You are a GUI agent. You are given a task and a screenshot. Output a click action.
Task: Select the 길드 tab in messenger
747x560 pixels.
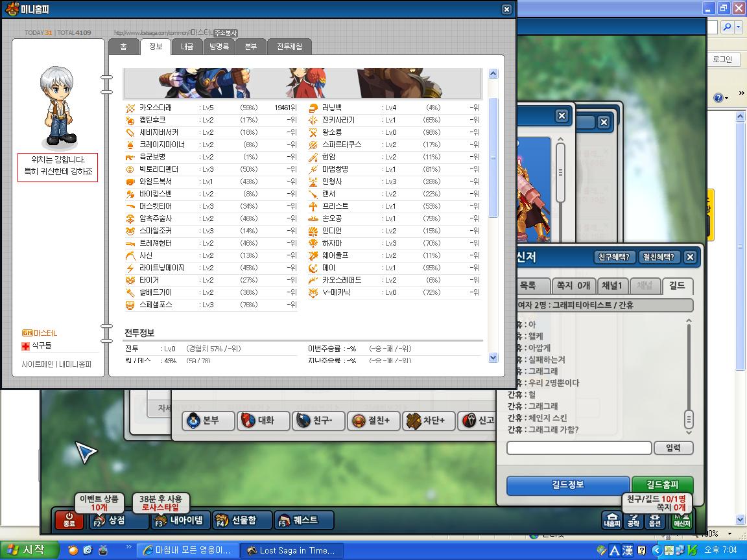(677, 285)
